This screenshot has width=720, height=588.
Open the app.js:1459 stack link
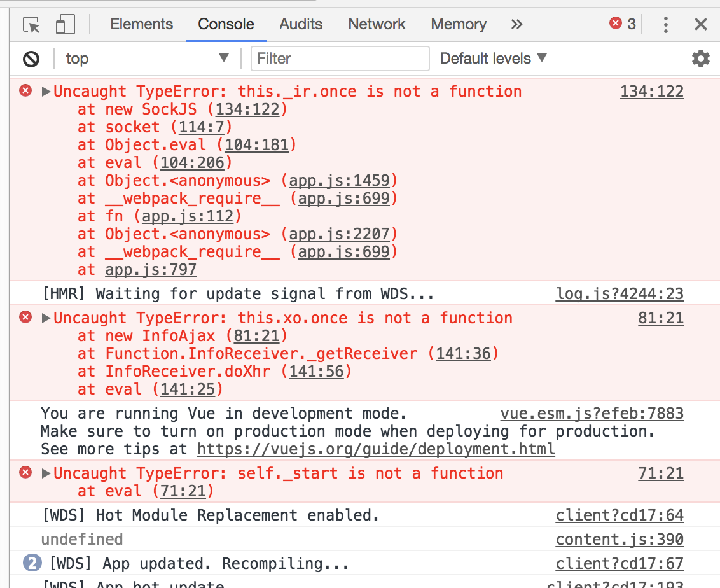point(340,181)
